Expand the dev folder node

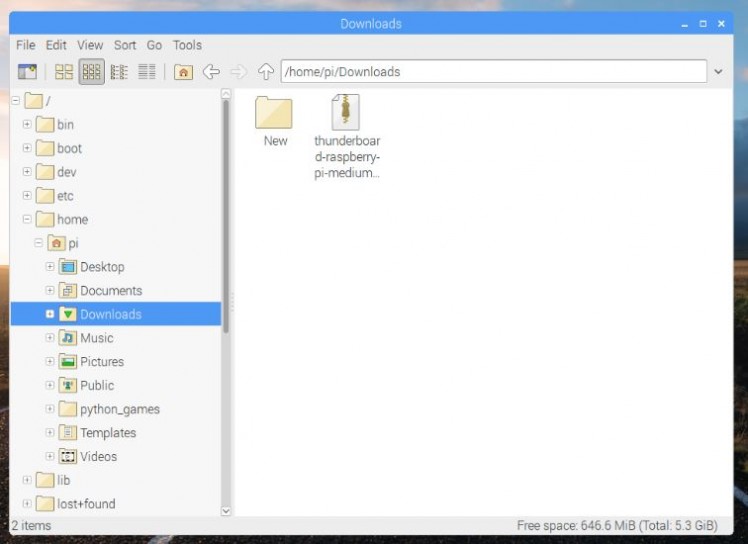(x=27, y=172)
